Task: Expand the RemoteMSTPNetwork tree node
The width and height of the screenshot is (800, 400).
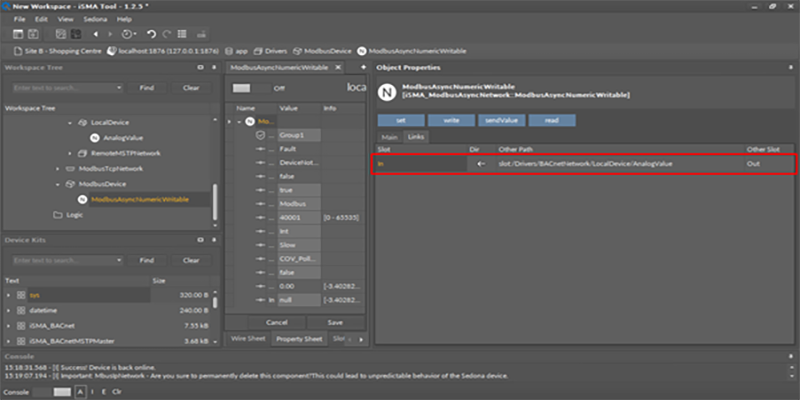Action: click(70, 154)
